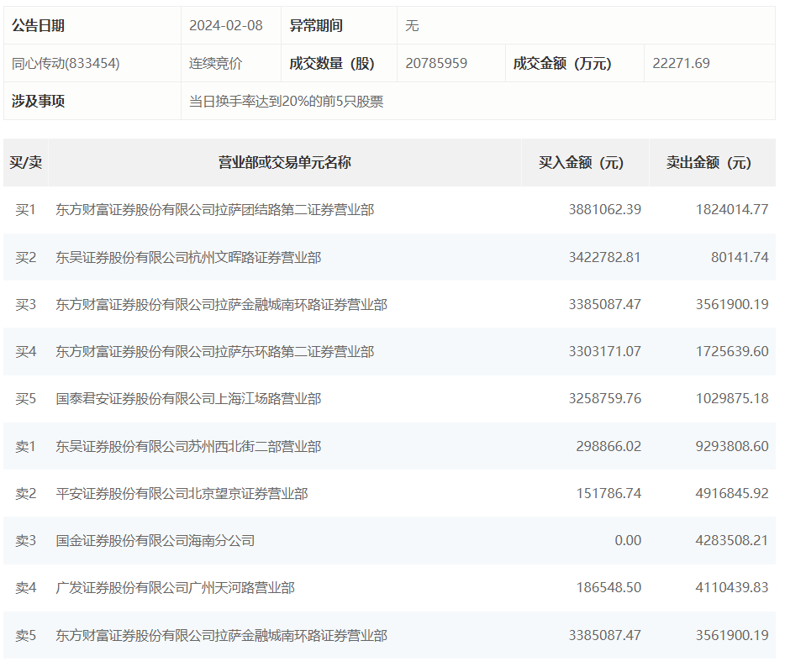Select 东吴证券苏州西北街二部营业部 row

coord(389,446)
